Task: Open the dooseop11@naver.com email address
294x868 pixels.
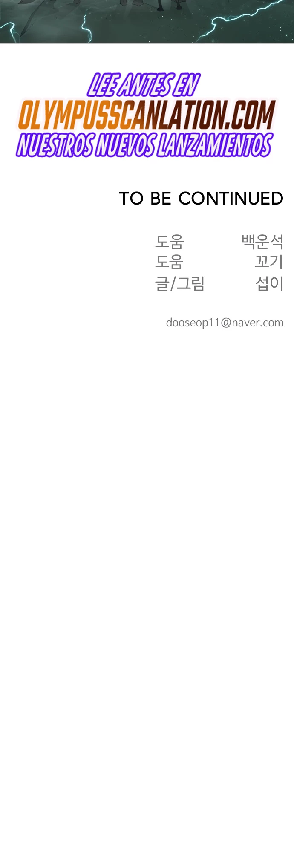Action: [x=225, y=323]
